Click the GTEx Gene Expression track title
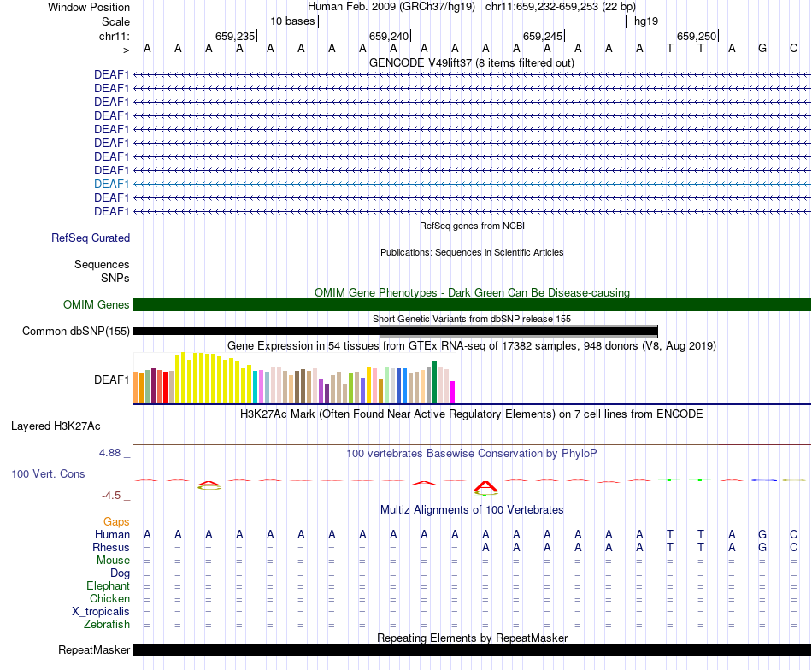 tap(472, 345)
